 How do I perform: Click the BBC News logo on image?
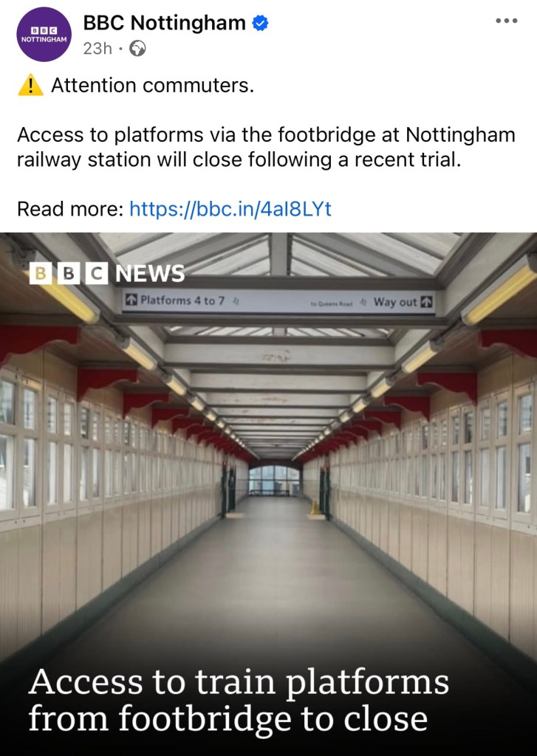107,273
